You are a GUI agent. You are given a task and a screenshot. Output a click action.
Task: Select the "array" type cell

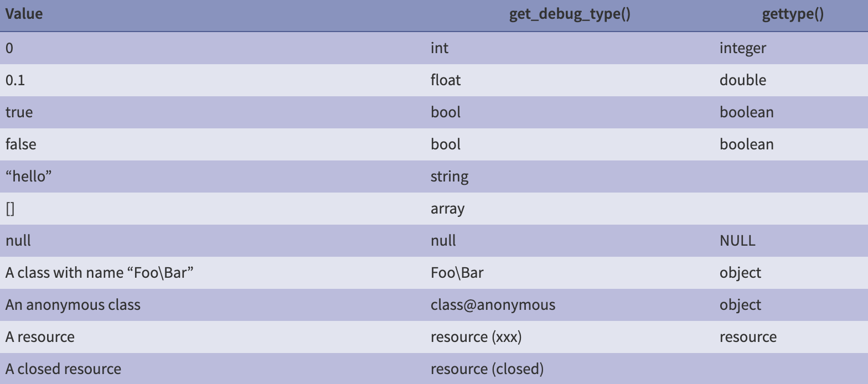click(447, 209)
